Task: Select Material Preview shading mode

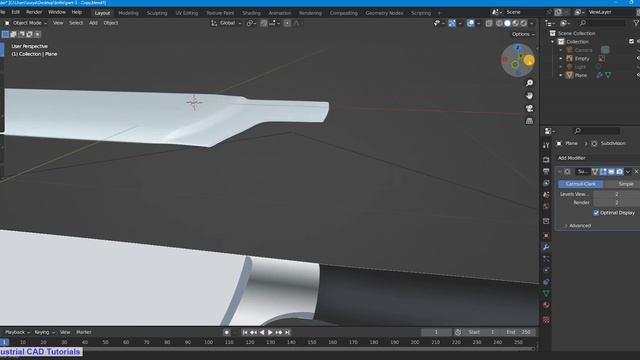Action: click(x=516, y=23)
